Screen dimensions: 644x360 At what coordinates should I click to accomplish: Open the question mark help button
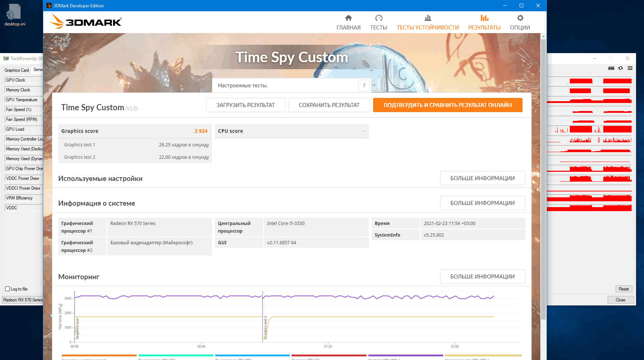(364, 86)
